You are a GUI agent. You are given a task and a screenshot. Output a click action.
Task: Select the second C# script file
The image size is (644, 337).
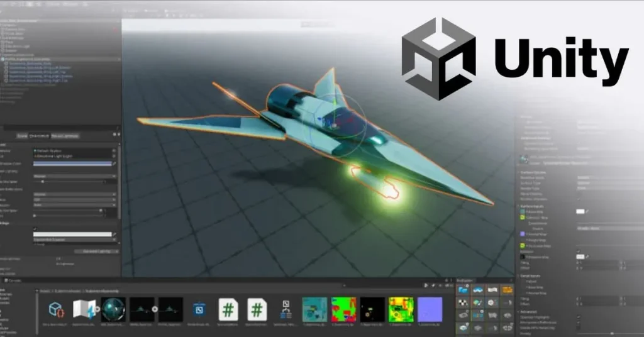tap(257, 309)
